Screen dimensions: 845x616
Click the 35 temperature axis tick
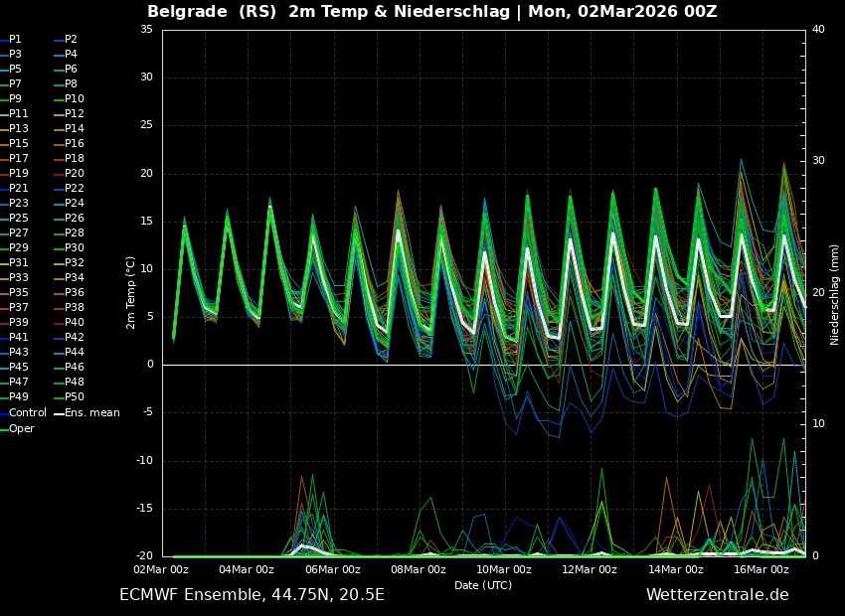(x=145, y=30)
